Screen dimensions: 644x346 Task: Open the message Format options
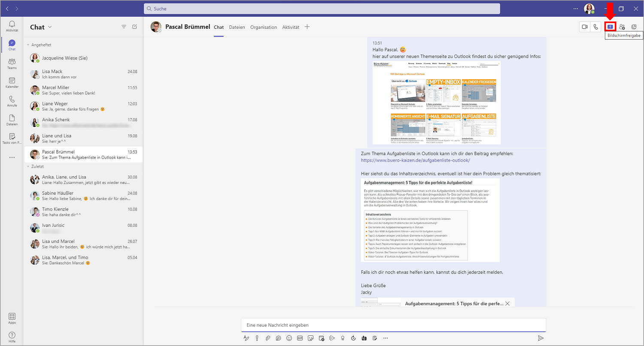(x=246, y=338)
